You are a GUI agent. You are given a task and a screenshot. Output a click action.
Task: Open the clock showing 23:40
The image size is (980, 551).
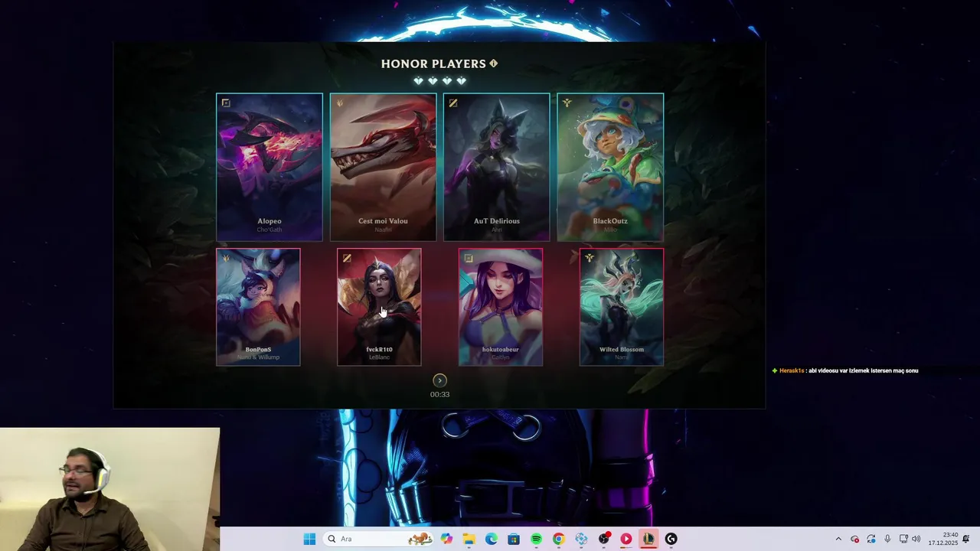click(x=942, y=539)
